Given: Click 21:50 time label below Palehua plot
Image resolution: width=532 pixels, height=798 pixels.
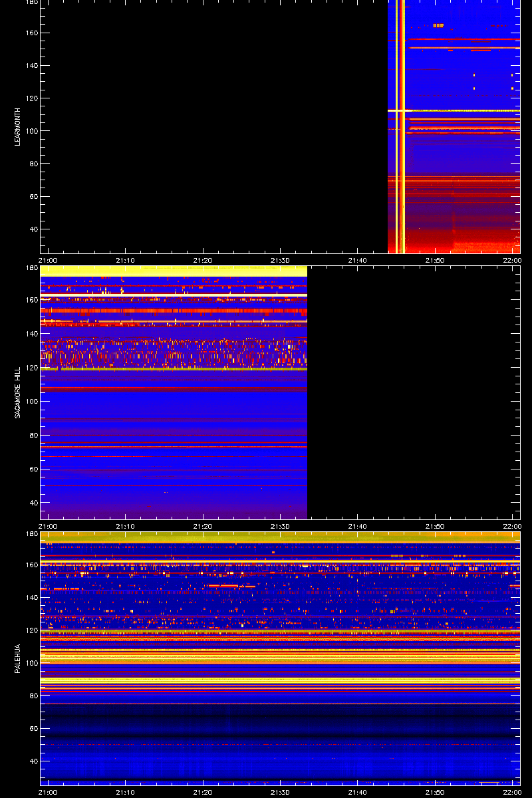Looking at the screenshot, I should [434, 792].
